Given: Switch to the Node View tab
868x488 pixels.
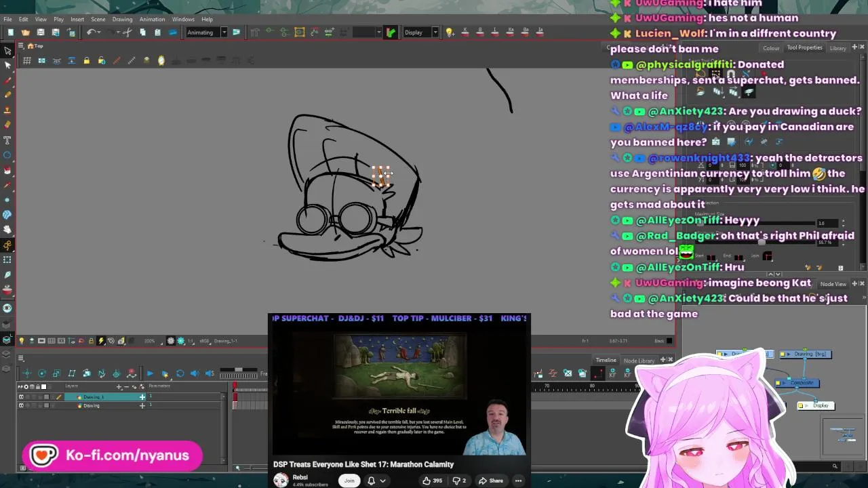Looking at the screenshot, I should (833, 284).
